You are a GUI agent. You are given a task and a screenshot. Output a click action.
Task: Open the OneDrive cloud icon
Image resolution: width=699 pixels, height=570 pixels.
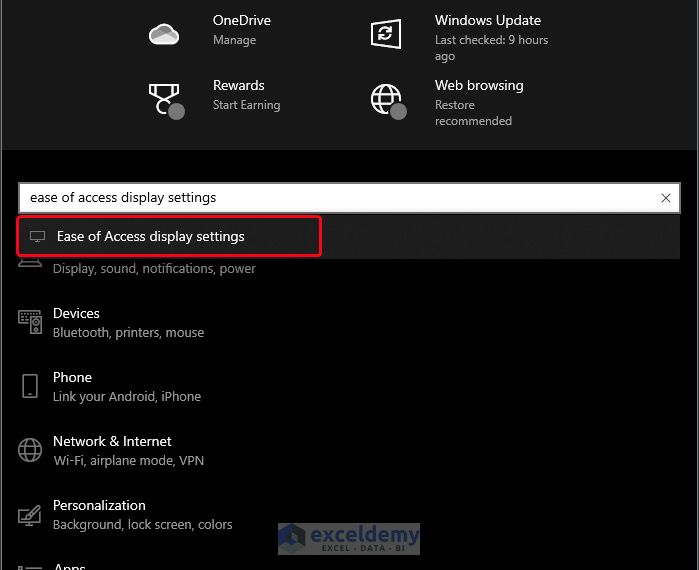[164, 34]
